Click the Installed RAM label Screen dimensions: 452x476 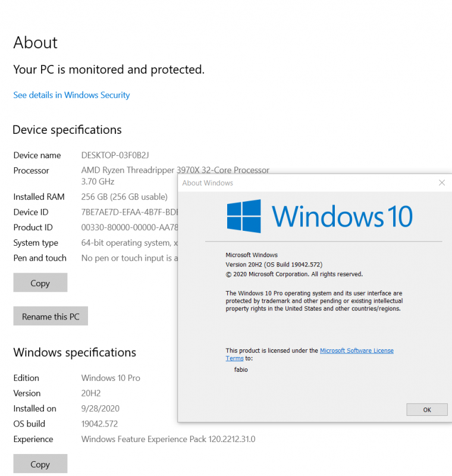point(39,197)
